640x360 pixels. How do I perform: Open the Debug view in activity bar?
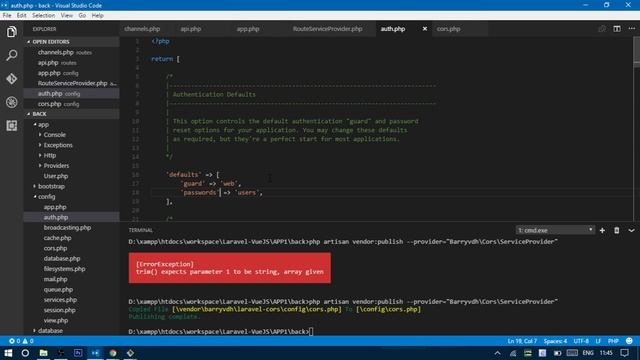pyautogui.click(x=11, y=102)
